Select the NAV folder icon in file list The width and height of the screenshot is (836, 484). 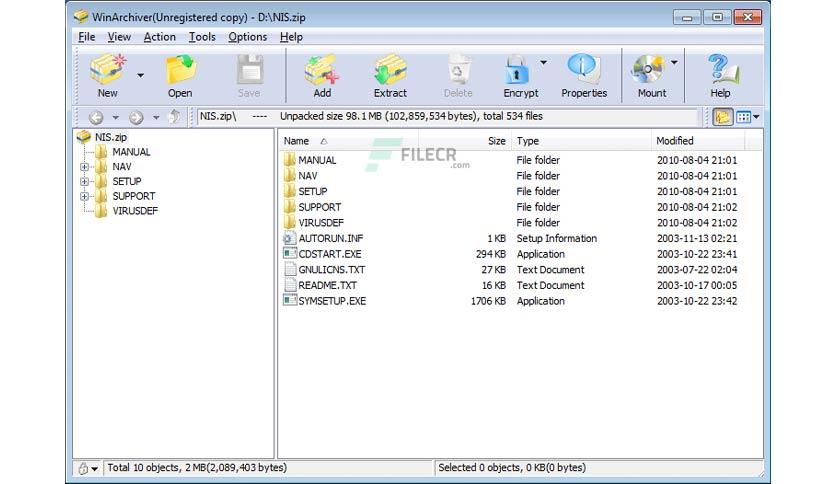(x=290, y=175)
